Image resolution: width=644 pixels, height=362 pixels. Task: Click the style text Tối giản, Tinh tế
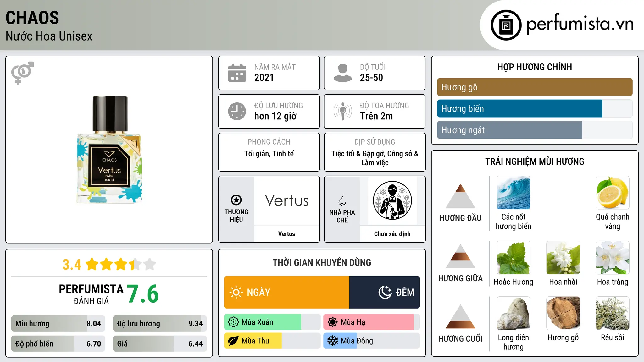269,154
